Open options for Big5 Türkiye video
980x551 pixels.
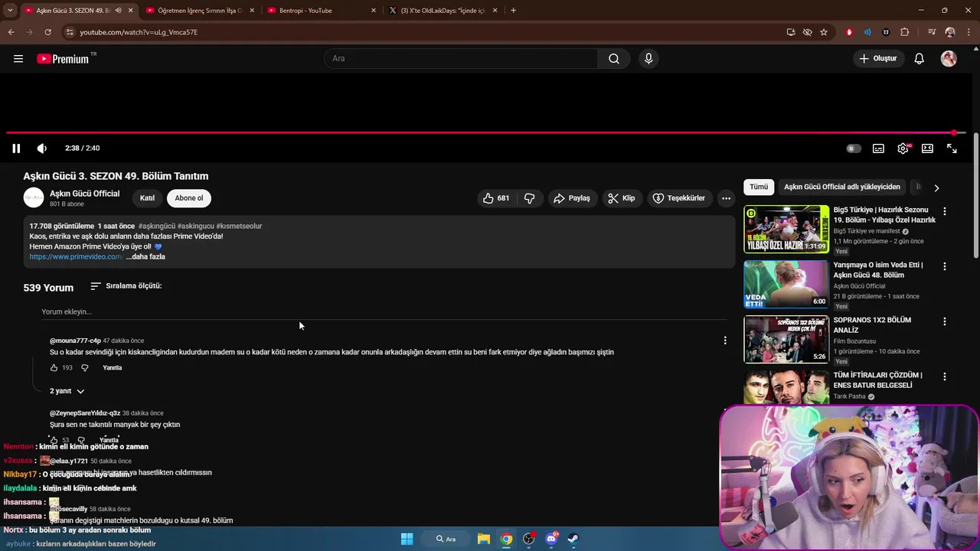[x=945, y=211]
